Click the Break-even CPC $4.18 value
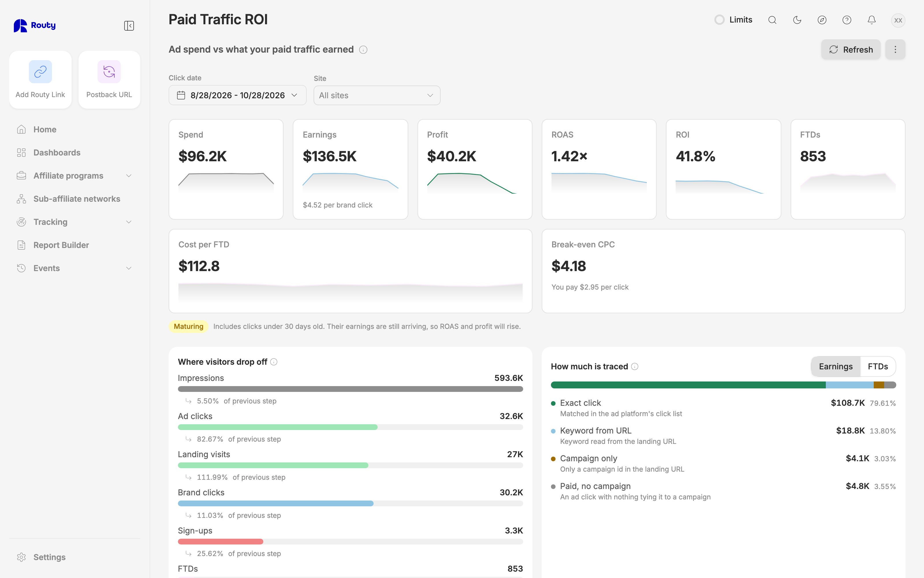This screenshot has height=578, width=924. pyautogui.click(x=569, y=266)
